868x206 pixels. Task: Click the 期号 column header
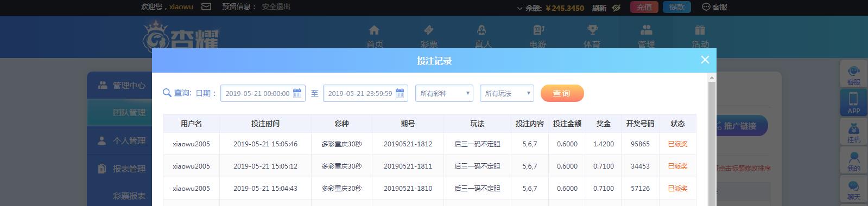coord(408,124)
